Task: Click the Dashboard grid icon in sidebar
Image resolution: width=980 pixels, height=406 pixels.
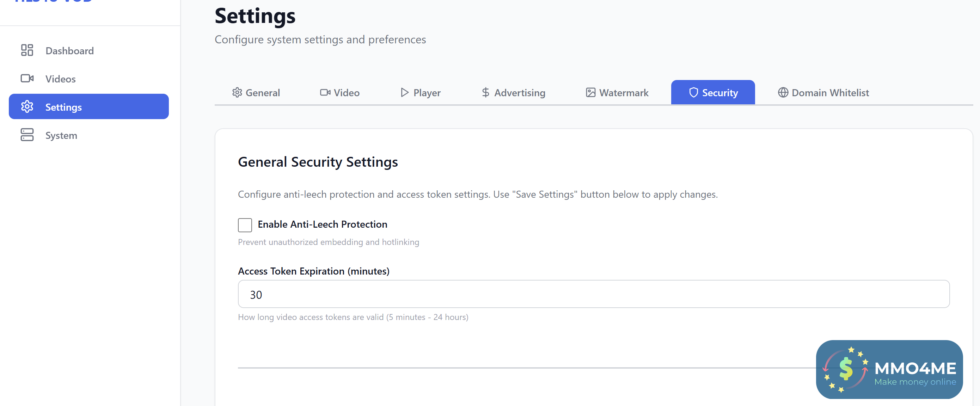Action: pos(27,50)
